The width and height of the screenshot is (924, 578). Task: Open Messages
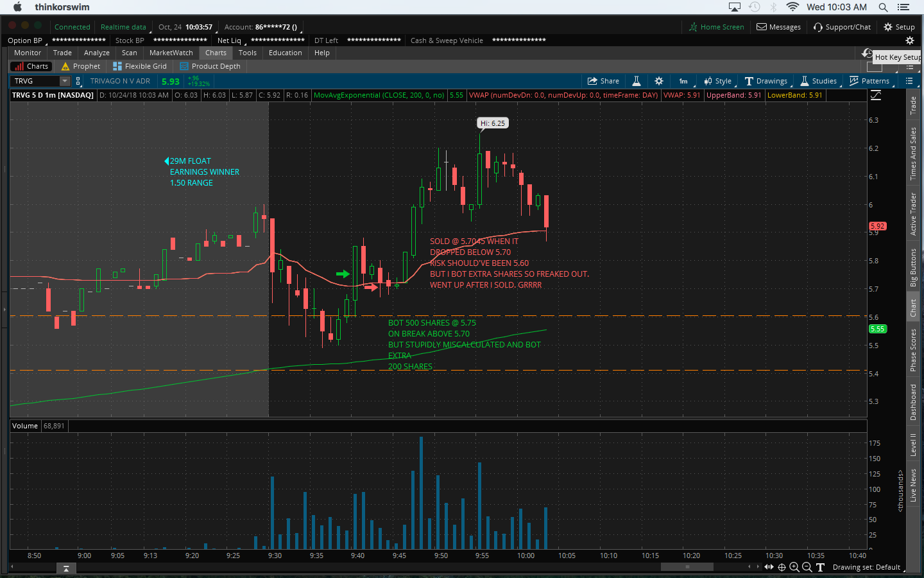pos(778,27)
